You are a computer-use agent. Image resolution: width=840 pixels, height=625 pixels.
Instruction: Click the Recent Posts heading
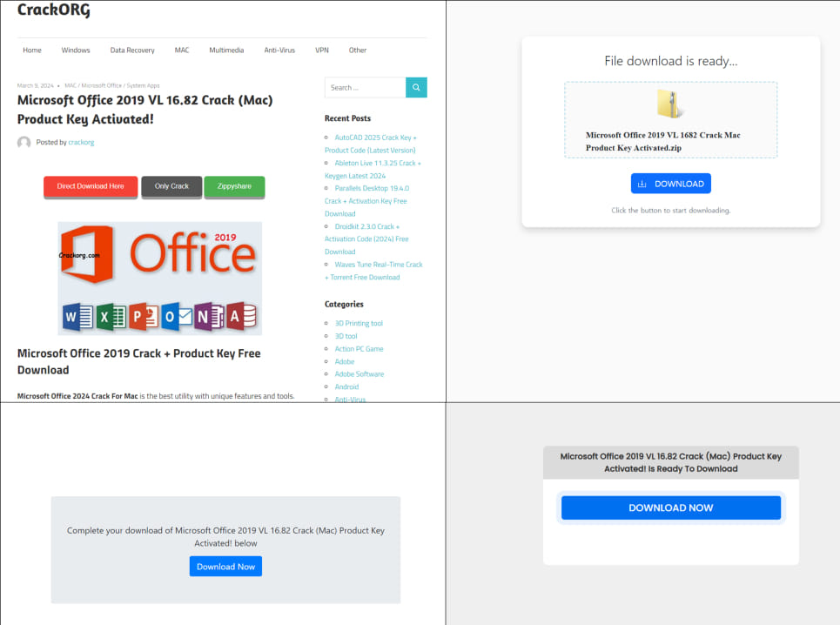[347, 118]
